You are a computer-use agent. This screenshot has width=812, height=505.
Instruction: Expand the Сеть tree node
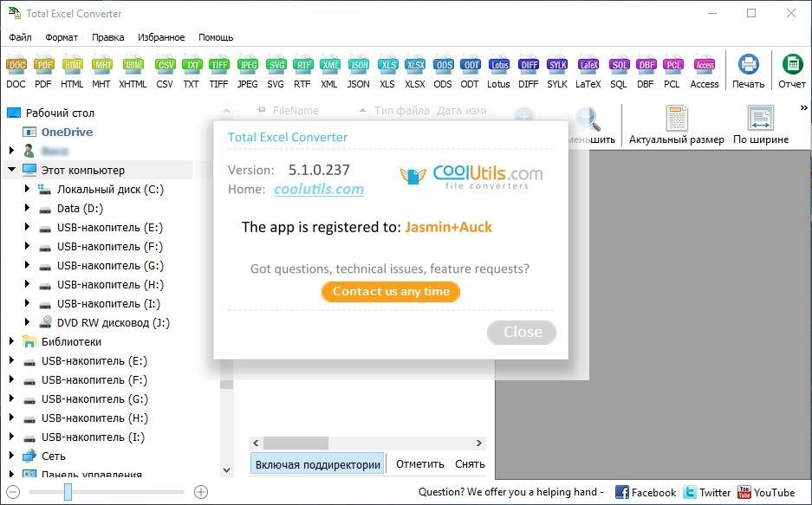click(x=11, y=456)
